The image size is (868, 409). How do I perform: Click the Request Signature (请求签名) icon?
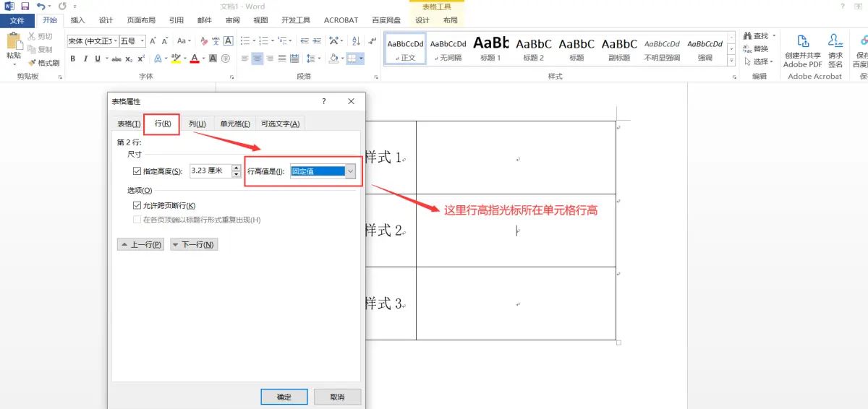pyautogui.click(x=835, y=40)
